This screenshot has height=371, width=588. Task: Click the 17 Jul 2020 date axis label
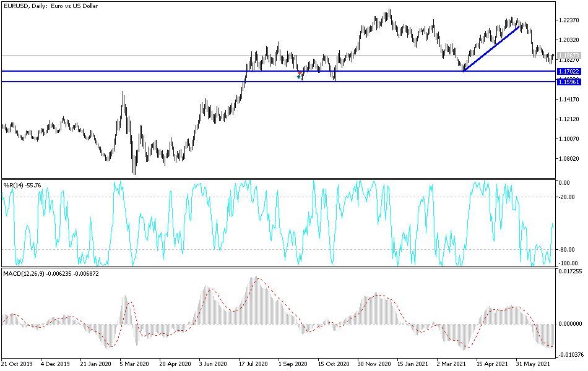252,365
